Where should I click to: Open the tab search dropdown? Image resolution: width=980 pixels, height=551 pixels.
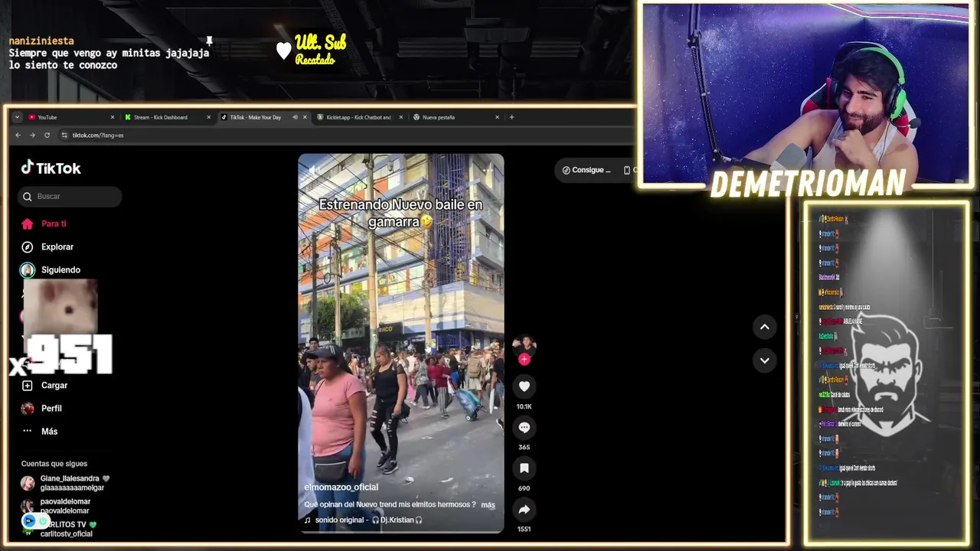coord(18,117)
